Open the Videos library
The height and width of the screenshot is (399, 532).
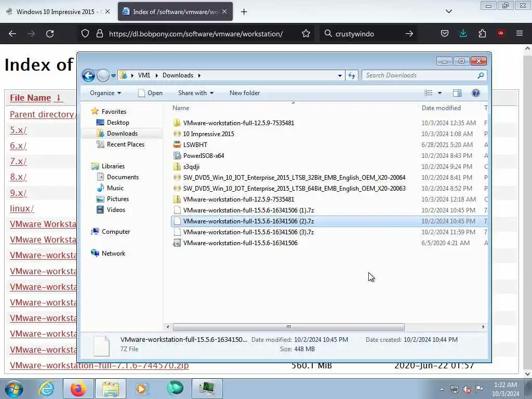111,210
